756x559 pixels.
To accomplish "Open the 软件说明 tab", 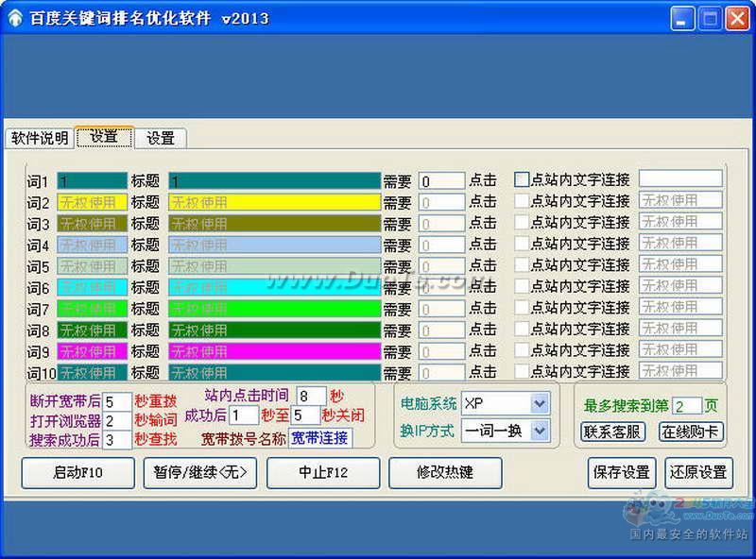I will click(x=40, y=138).
